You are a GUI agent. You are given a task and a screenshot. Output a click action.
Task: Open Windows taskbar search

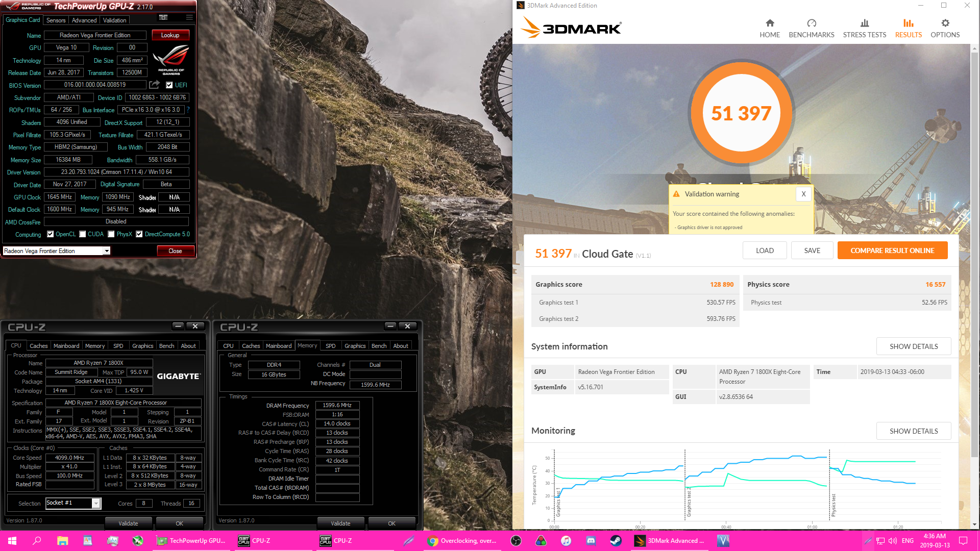pos(37,541)
